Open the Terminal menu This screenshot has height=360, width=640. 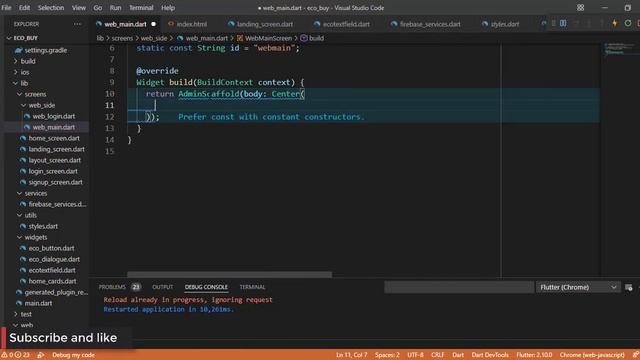point(141,8)
